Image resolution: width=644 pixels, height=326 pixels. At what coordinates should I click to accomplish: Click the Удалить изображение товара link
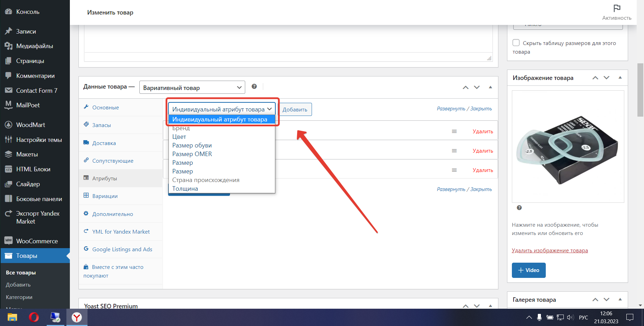(x=550, y=250)
